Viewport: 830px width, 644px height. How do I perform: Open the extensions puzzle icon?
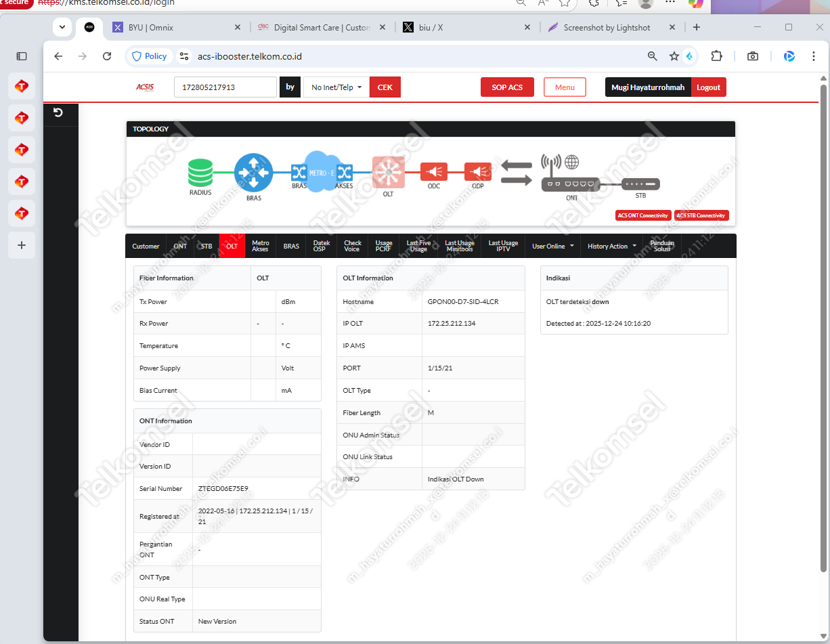[x=716, y=56]
